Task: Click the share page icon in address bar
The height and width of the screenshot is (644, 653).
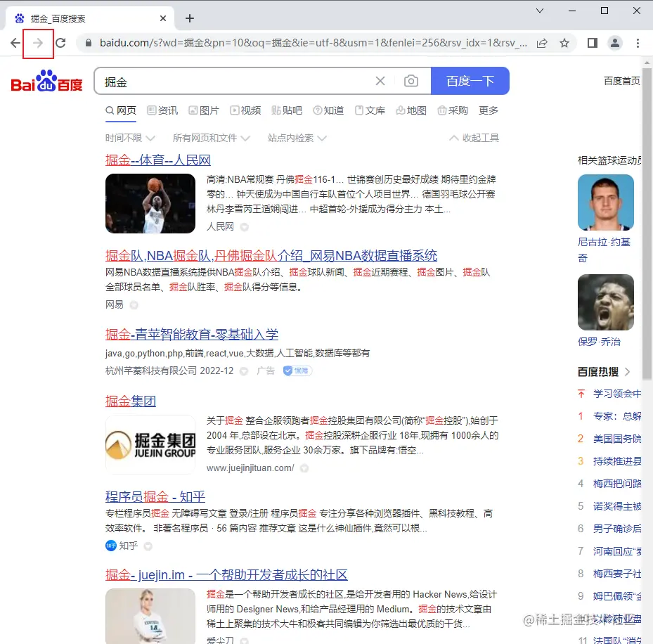Action: (542, 43)
